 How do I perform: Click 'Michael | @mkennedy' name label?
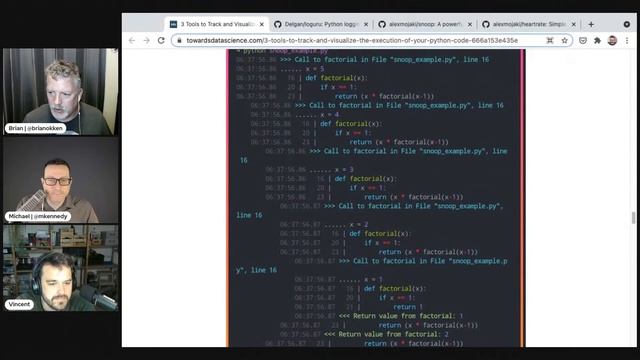pos(38,216)
